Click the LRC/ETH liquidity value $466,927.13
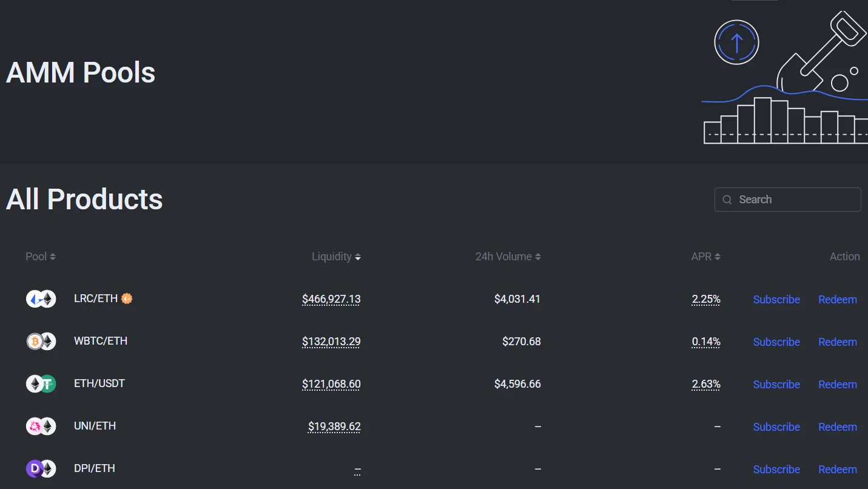The image size is (868, 489). 331,299
